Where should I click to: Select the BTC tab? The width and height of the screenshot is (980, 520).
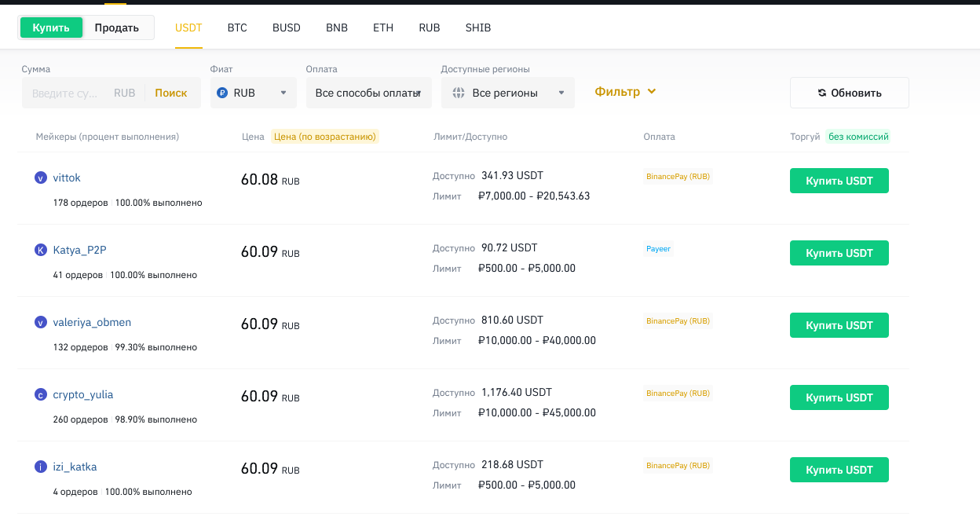pos(237,27)
